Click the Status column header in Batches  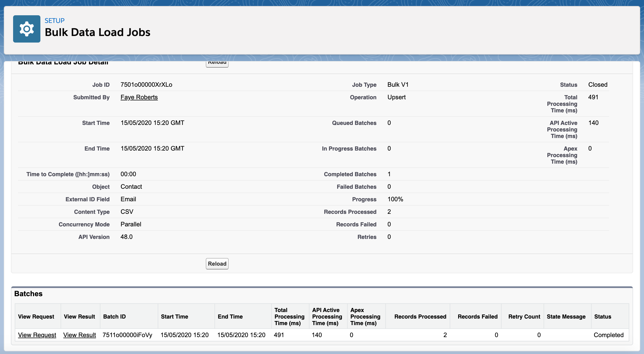pos(603,317)
